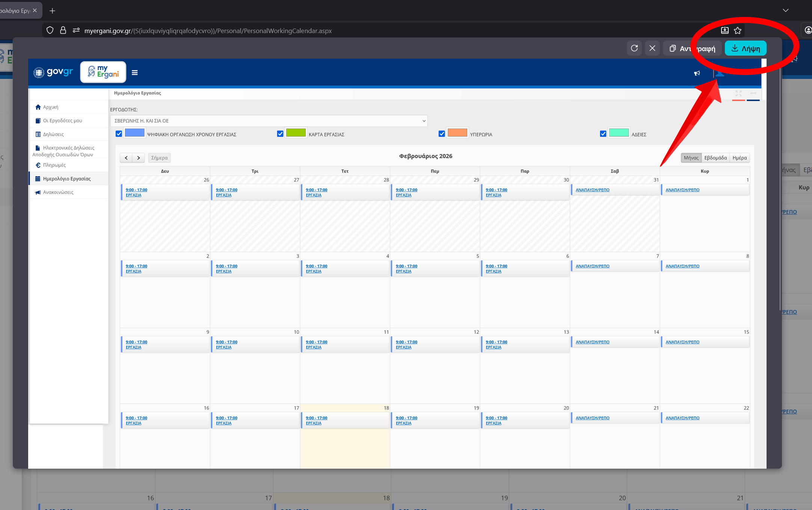Image resolution: width=812 pixels, height=510 pixels.
Task: Click the Firefox account profile icon
Action: 807,30
